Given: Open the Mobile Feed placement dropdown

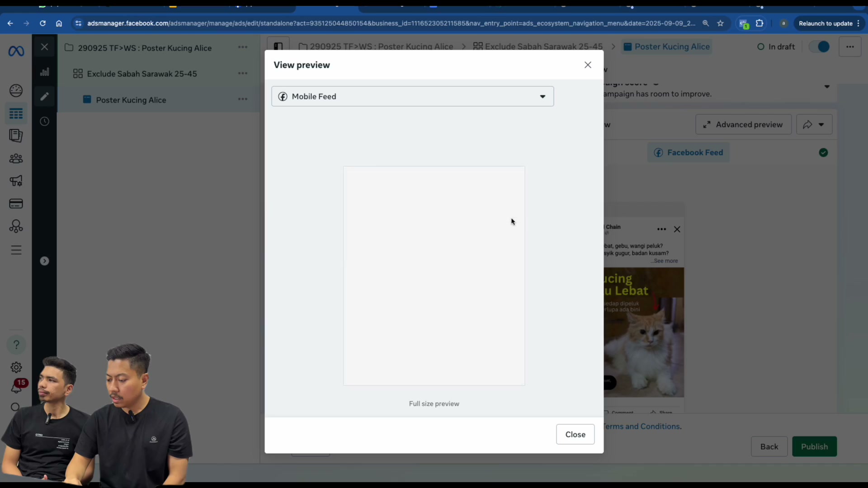Looking at the screenshot, I should (x=412, y=96).
